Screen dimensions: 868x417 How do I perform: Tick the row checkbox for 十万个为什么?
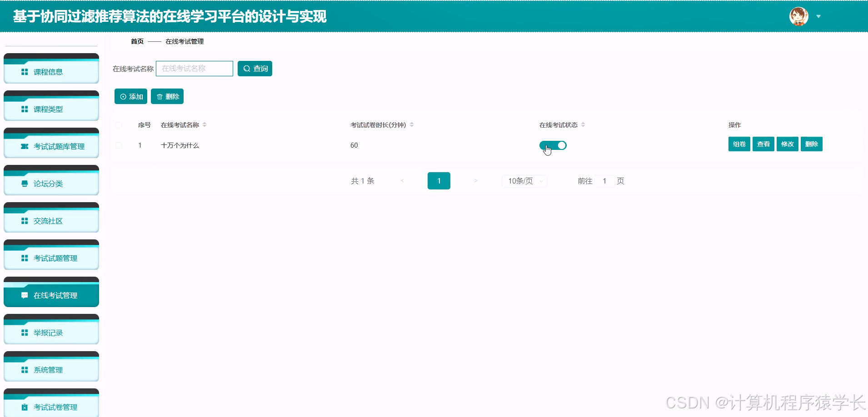[x=119, y=145]
